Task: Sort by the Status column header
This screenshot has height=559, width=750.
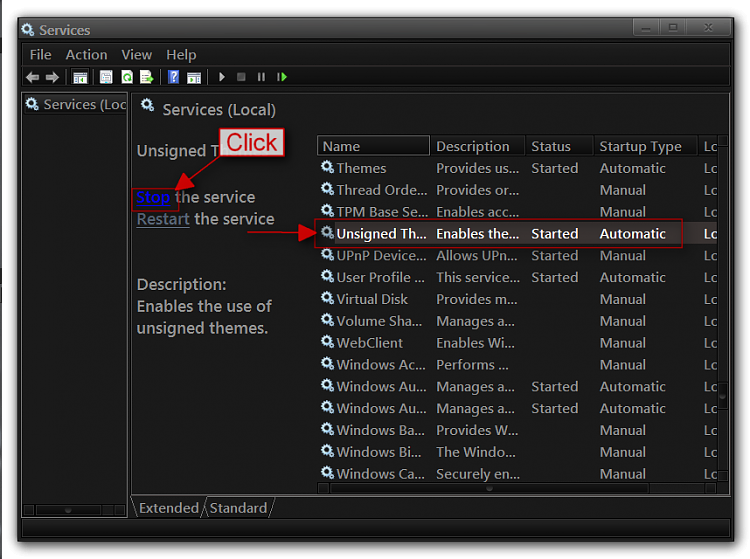Action: click(559, 146)
